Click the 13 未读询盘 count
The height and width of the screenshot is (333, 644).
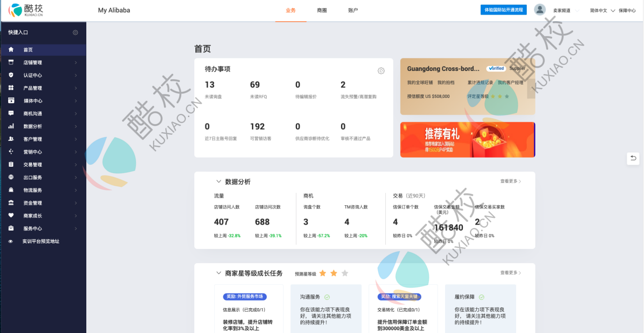click(x=210, y=85)
